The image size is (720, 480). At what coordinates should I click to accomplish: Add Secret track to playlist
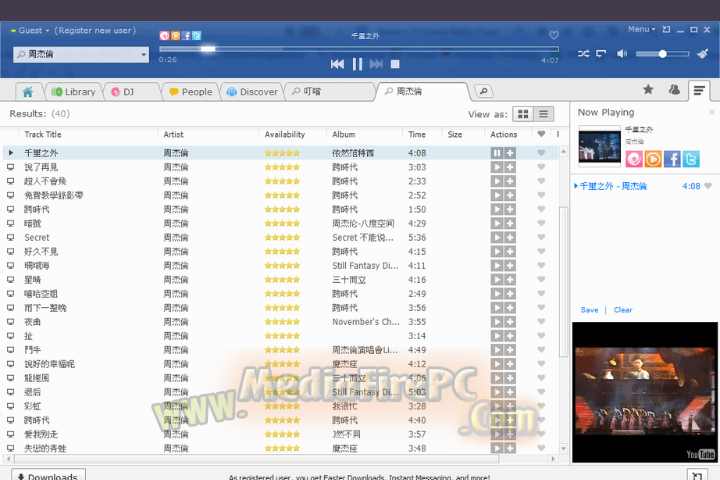(510, 237)
